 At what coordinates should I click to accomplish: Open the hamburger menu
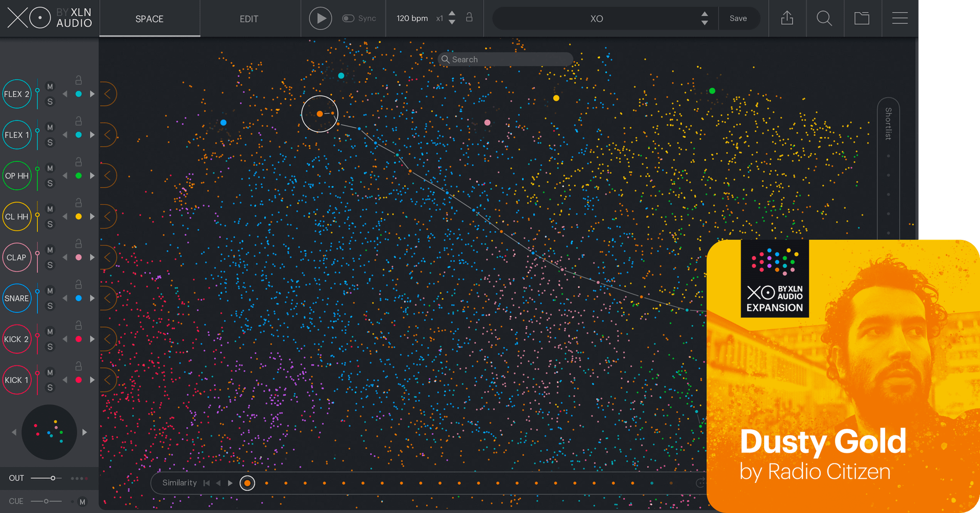(x=900, y=18)
